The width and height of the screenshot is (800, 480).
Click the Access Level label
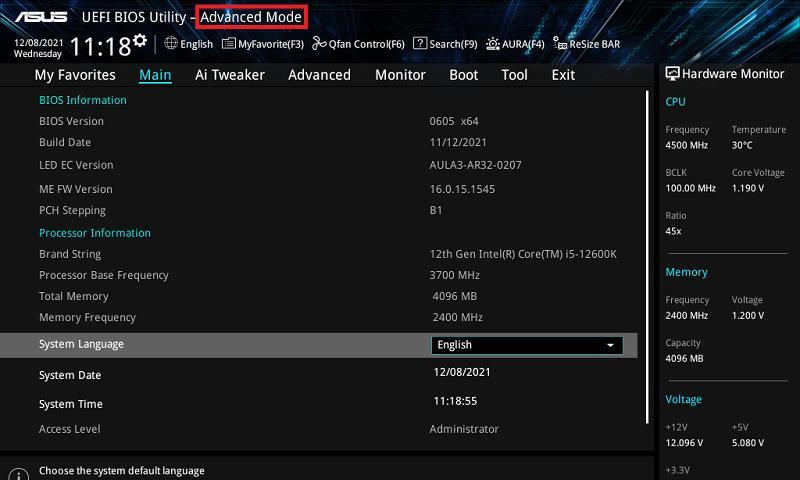(69, 430)
